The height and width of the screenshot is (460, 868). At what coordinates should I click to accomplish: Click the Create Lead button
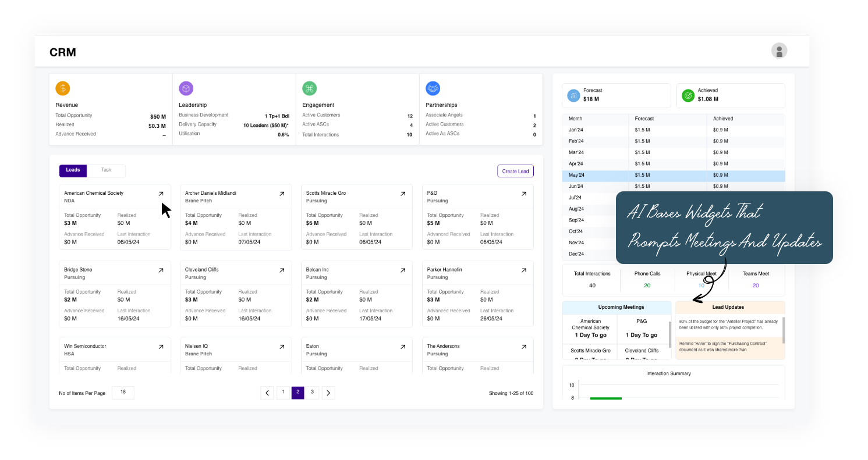pos(515,171)
